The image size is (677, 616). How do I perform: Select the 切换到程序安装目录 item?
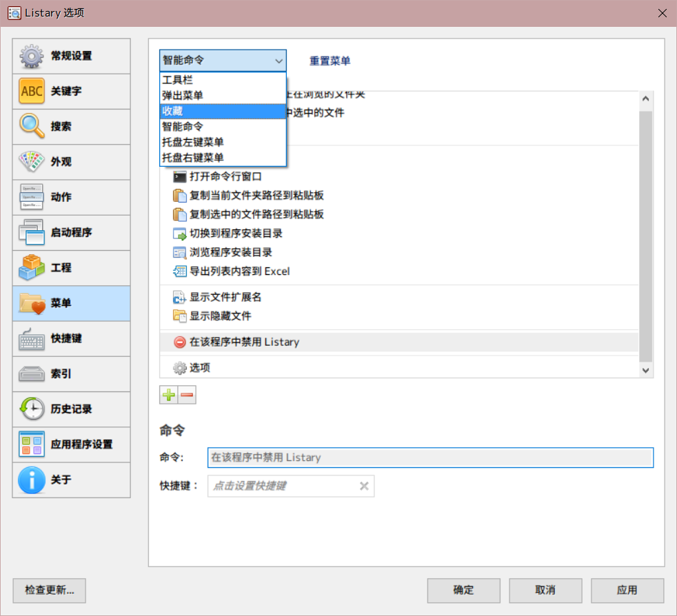point(399,234)
